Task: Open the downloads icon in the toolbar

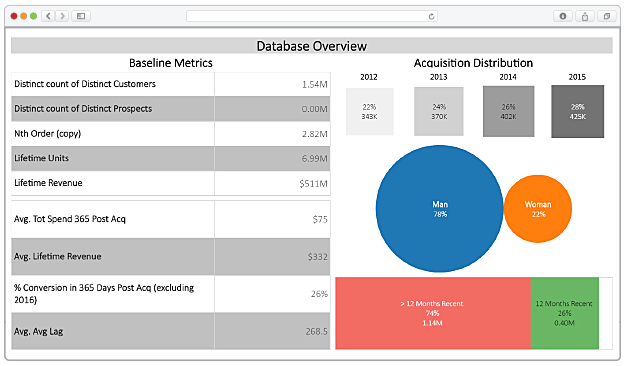Action: (563, 16)
